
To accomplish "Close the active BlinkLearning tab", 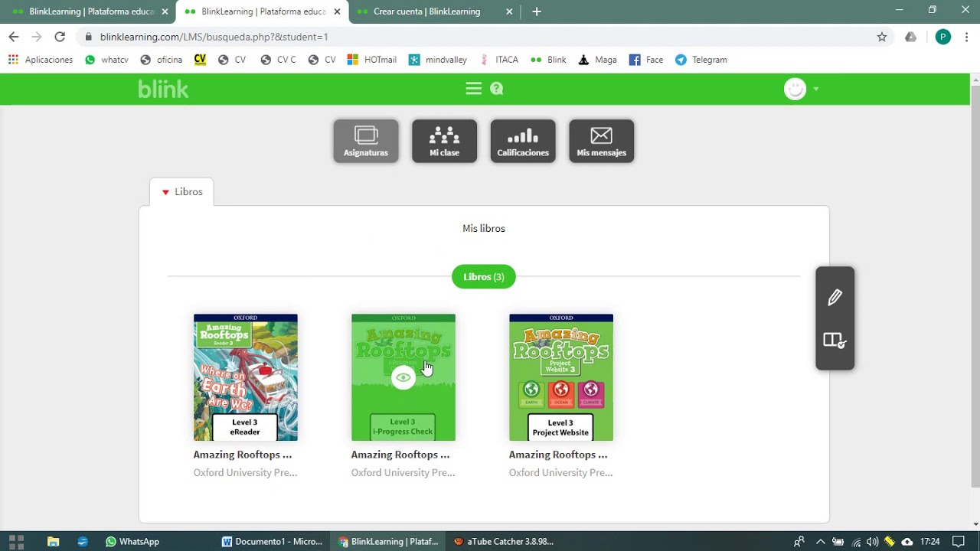I will pos(337,11).
